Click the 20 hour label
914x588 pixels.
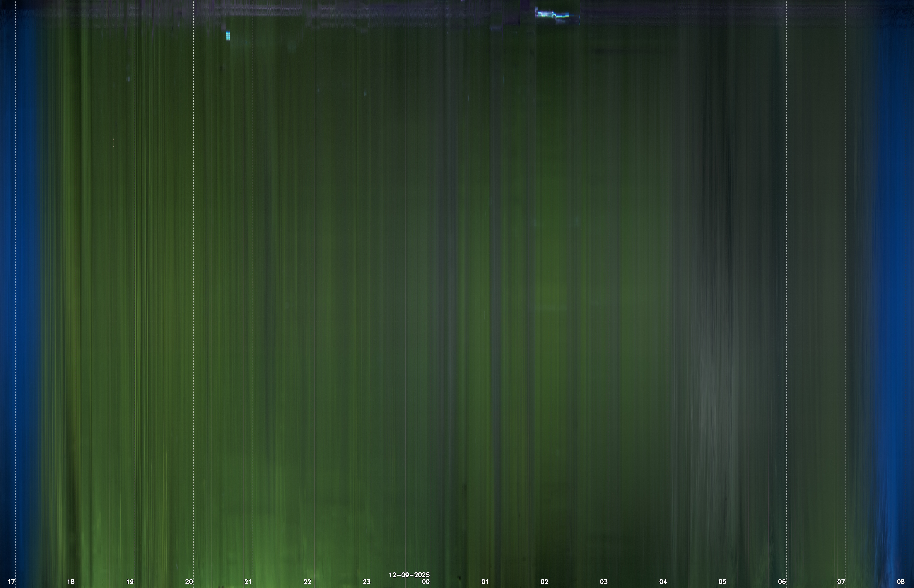[189, 582]
